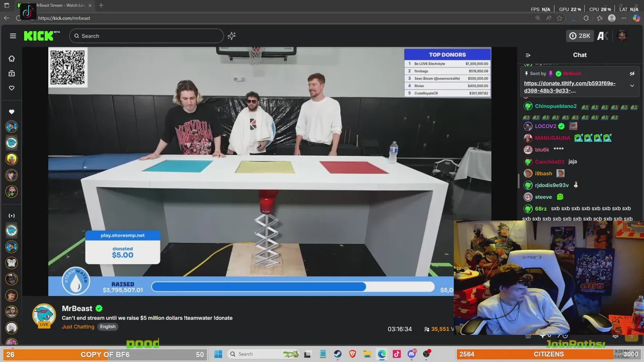
Task: Collapse the chat panel
Action: pos(528,55)
